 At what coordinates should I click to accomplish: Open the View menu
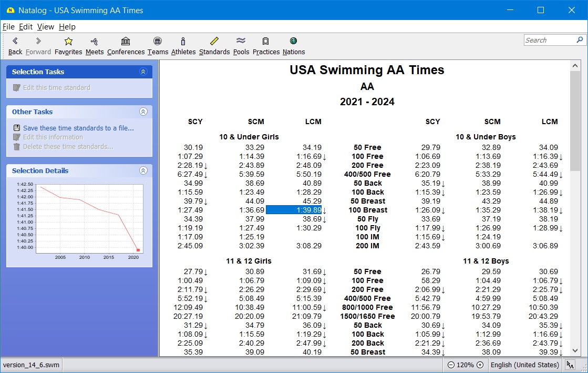(x=45, y=27)
